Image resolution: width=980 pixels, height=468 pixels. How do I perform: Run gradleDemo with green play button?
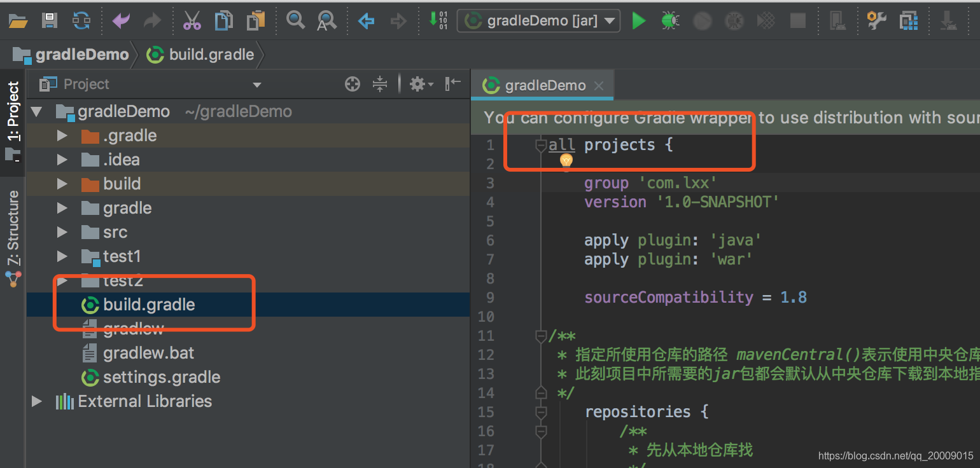tap(638, 21)
